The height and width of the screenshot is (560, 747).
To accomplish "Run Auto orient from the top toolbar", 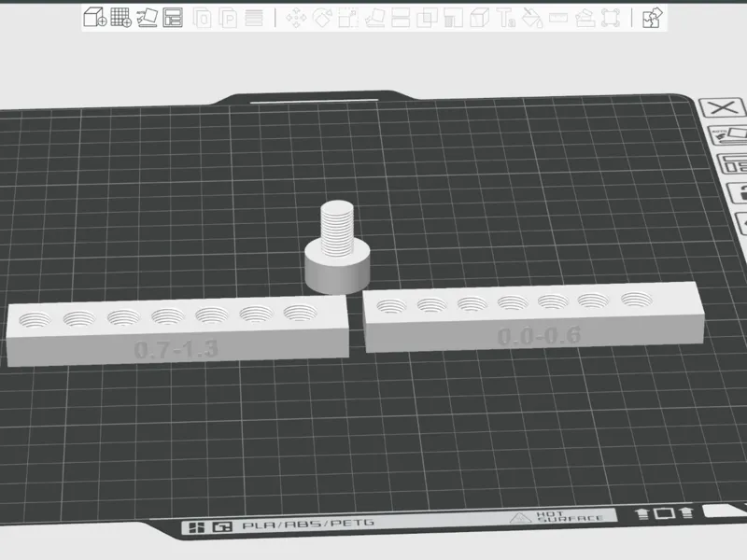I will [x=148, y=18].
